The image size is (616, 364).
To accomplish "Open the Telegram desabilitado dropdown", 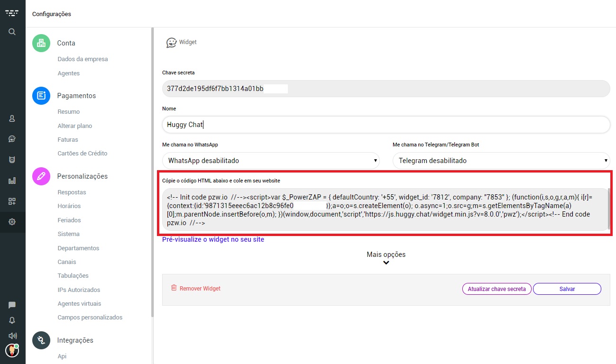I will (501, 161).
